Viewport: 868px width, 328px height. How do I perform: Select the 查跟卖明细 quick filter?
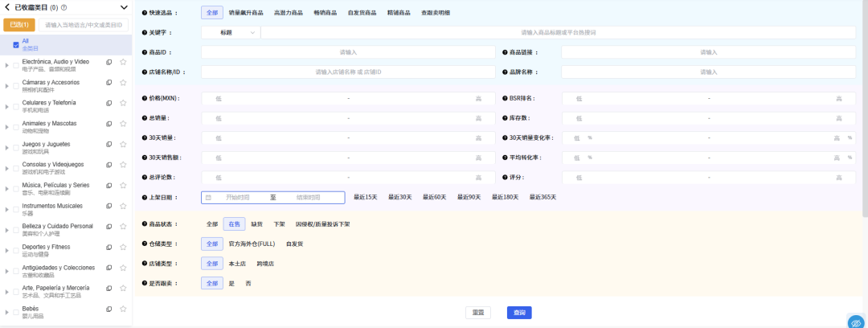[436, 12]
